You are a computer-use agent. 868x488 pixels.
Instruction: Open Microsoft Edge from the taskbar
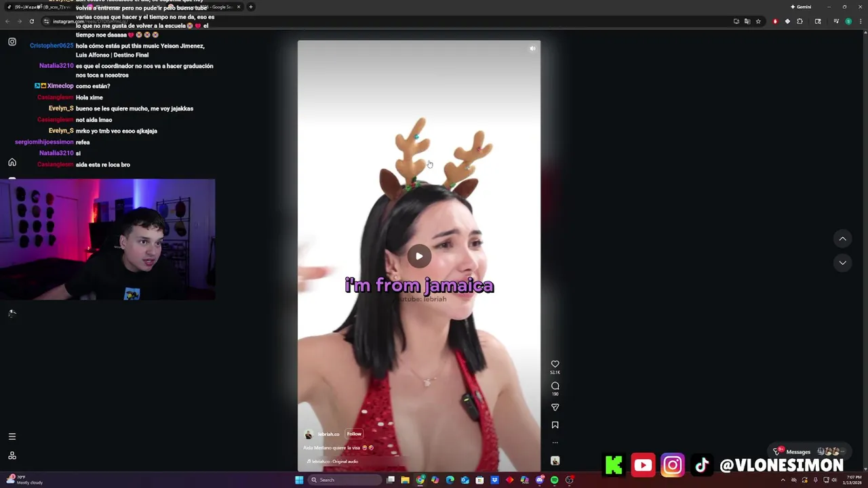pyautogui.click(x=450, y=480)
